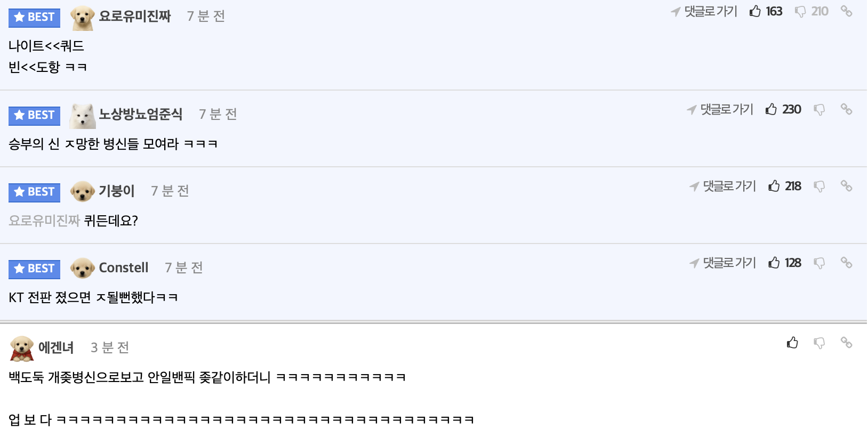
Task: View 노상방뇨엄준식's white dog avatar
Action: 83,116
